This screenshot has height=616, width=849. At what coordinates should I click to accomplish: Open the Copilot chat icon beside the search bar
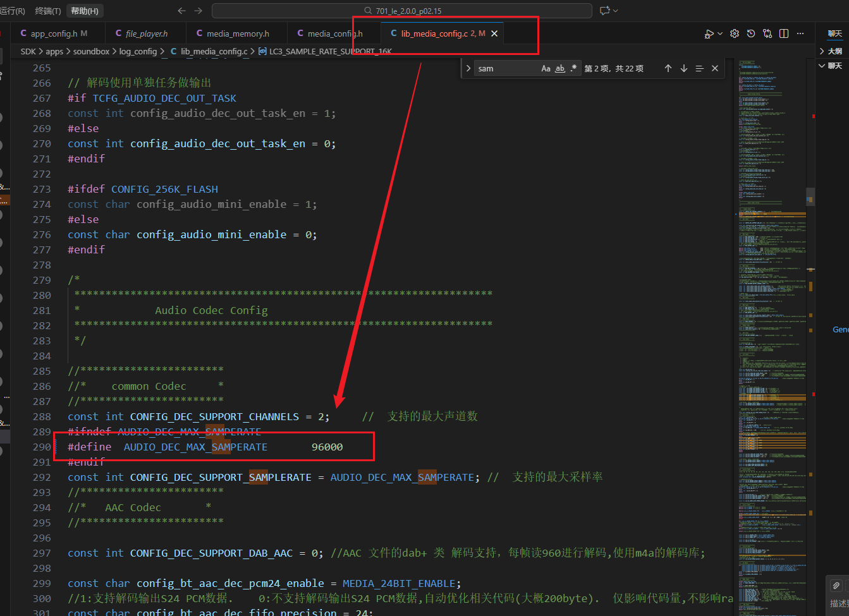[605, 11]
